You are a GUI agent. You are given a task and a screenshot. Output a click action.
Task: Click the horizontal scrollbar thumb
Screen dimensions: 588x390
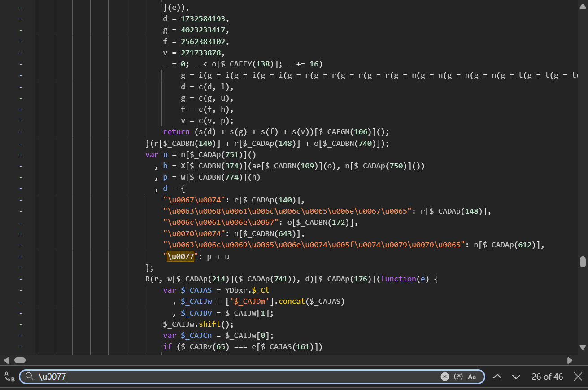20,360
